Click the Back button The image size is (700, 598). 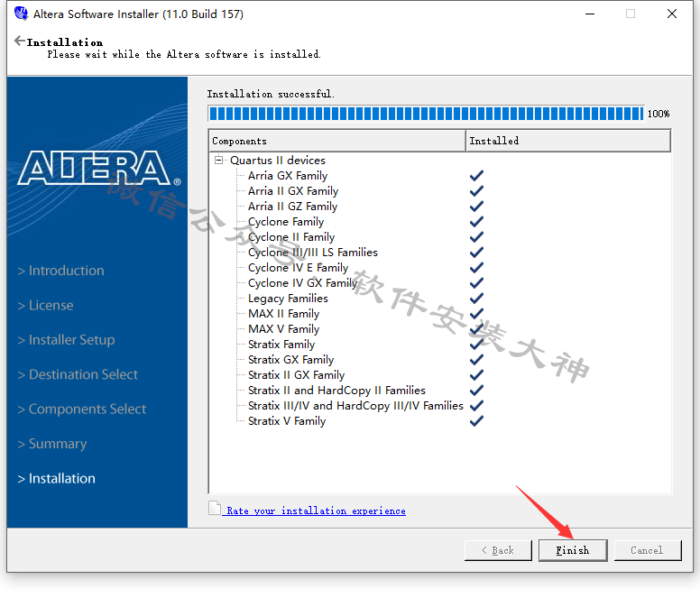coord(498,550)
